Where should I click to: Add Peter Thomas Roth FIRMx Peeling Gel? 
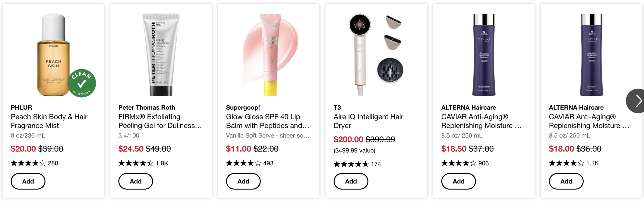click(x=136, y=181)
